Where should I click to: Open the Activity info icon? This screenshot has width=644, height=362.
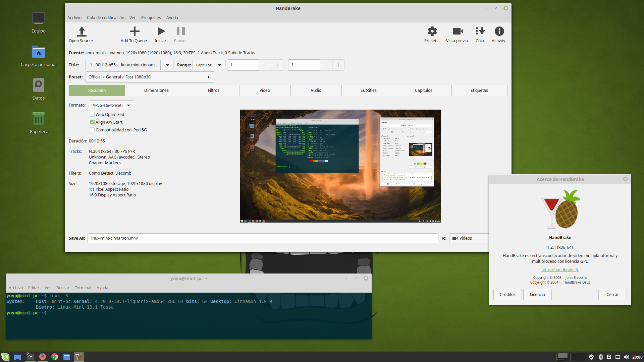click(499, 32)
